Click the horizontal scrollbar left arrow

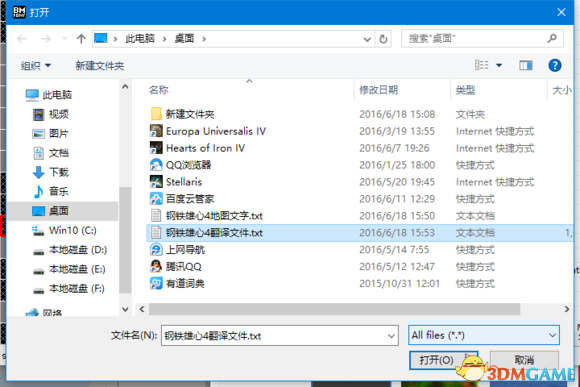(x=142, y=309)
